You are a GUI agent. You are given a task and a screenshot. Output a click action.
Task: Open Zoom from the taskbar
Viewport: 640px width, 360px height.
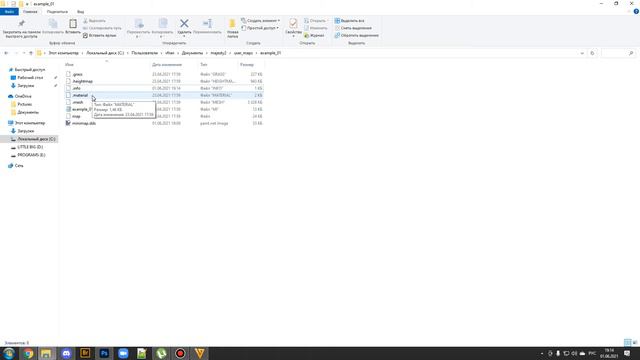click(x=123, y=353)
